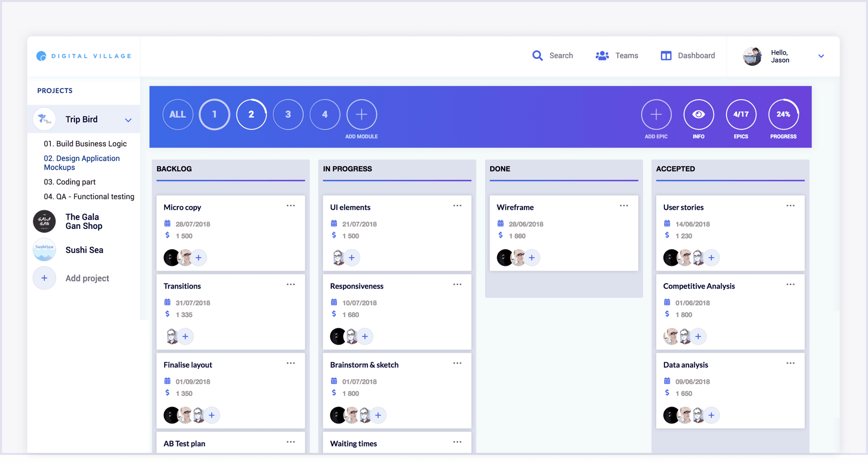The height and width of the screenshot is (463, 868).
Task: Open Search in top navigation
Action: [x=553, y=56]
